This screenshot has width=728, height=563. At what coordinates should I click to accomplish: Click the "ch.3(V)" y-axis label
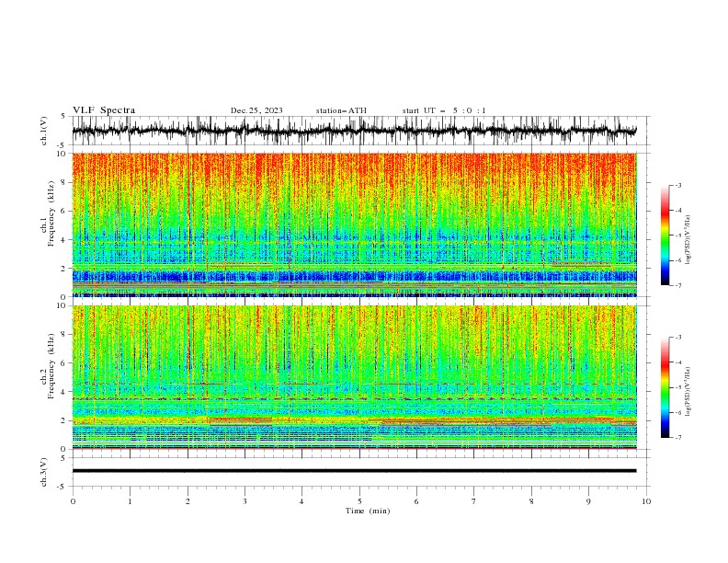(44, 472)
